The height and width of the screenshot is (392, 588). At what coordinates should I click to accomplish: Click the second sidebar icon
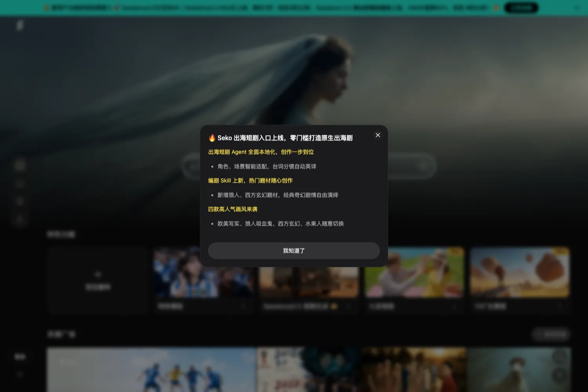tap(20, 183)
